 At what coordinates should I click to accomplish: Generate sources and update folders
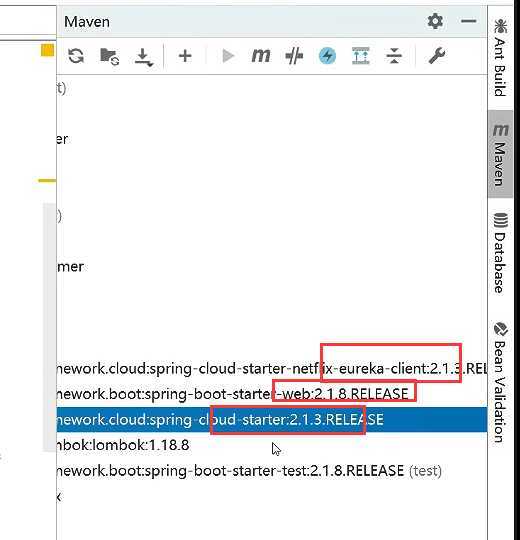pyautogui.click(x=110, y=56)
